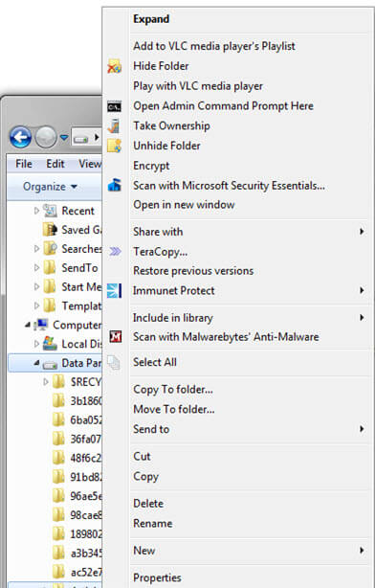Expand the Share with submenu arrow
This screenshot has height=588, width=375.
(362, 232)
